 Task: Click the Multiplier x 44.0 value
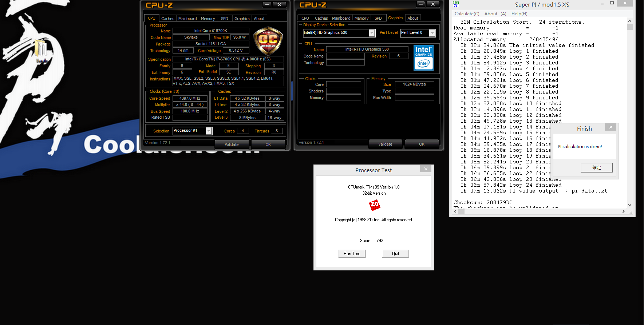190,105
